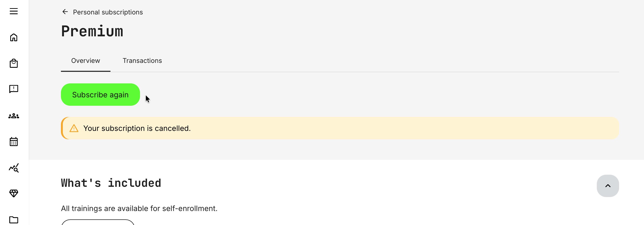Open the hamburger navigation menu
This screenshot has height=225, width=644.
14,11
